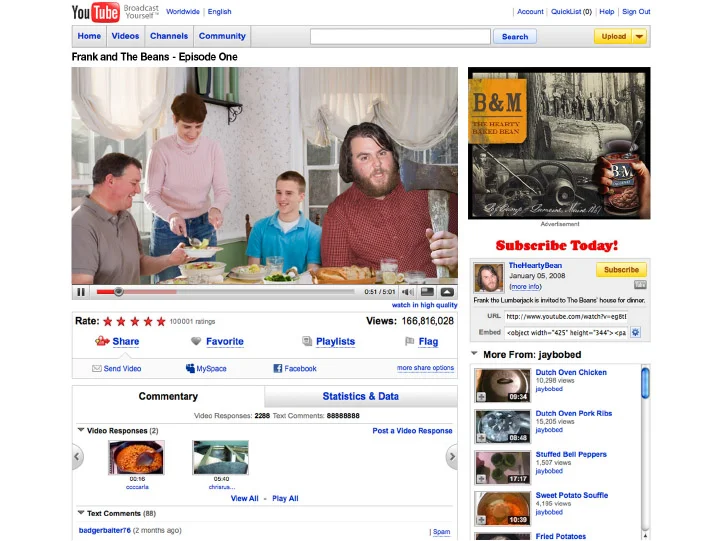
Task: Click the B&M baked bean advertisement
Action: [559, 143]
